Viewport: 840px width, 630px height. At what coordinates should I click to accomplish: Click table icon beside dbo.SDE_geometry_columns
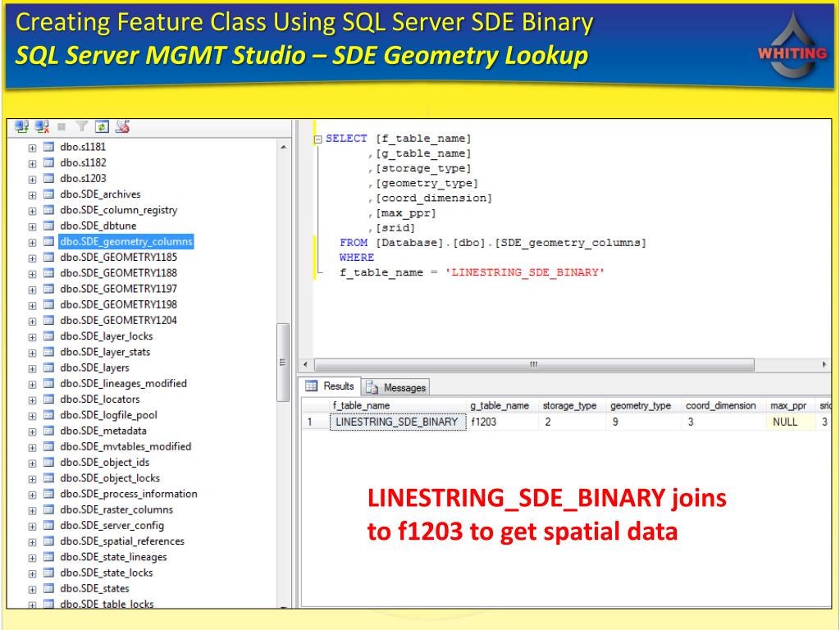48,242
